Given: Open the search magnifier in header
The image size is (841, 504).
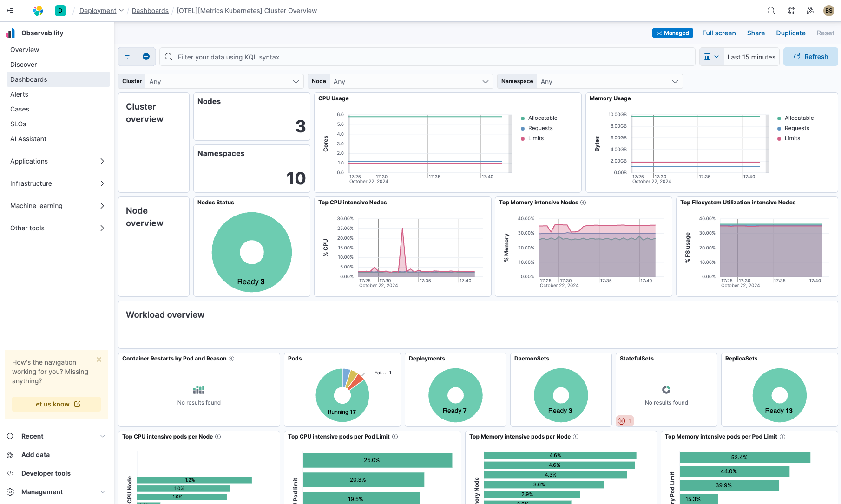Looking at the screenshot, I should click(x=771, y=11).
